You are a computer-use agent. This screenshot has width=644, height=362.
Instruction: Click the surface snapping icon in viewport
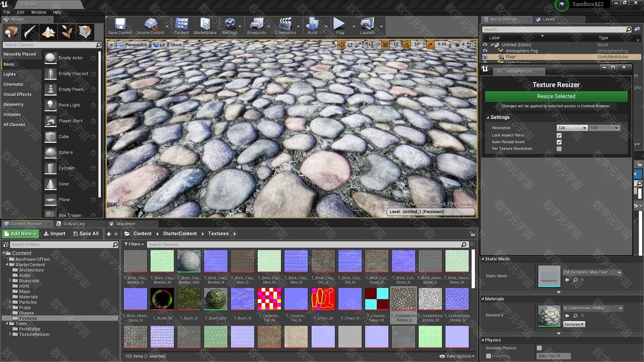[x=376, y=45]
